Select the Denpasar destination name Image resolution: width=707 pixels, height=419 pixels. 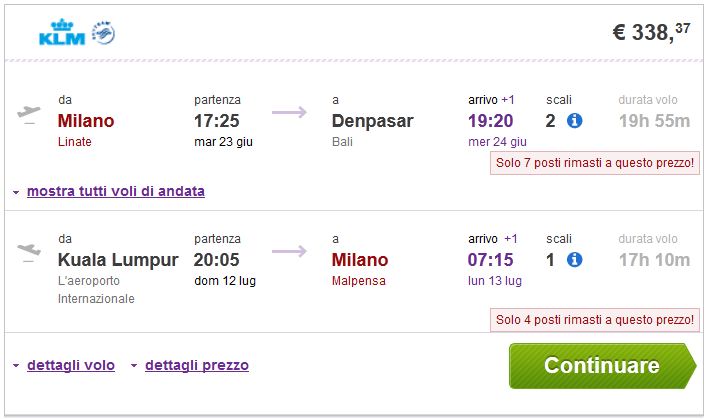click(x=372, y=121)
